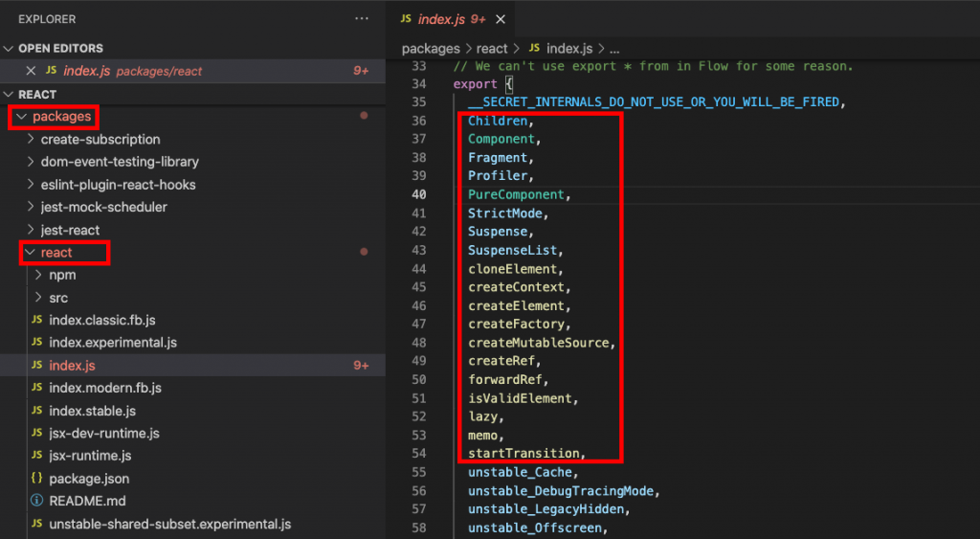Open unstable-shared-subset.experimental.js file
Image resolution: width=980 pixels, height=539 pixels.
[x=170, y=524]
